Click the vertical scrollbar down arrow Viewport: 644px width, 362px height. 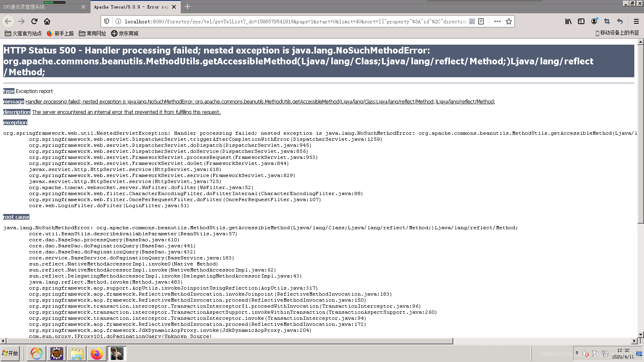click(641, 334)
